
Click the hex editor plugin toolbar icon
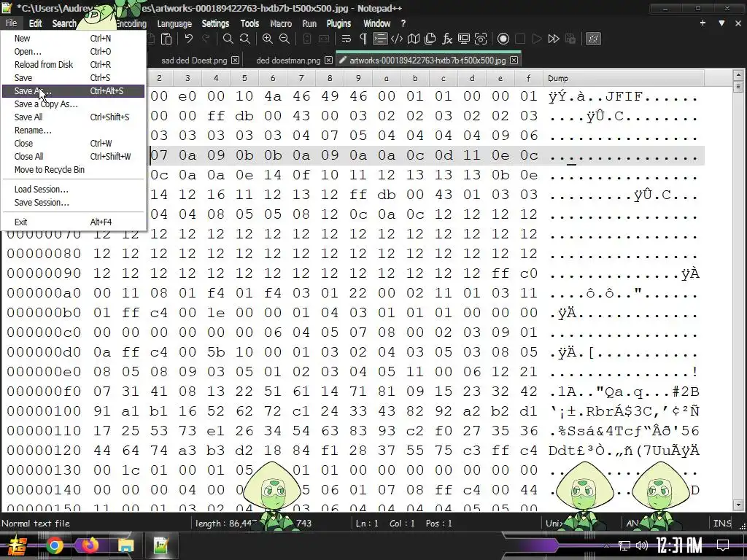click(593, 39)
